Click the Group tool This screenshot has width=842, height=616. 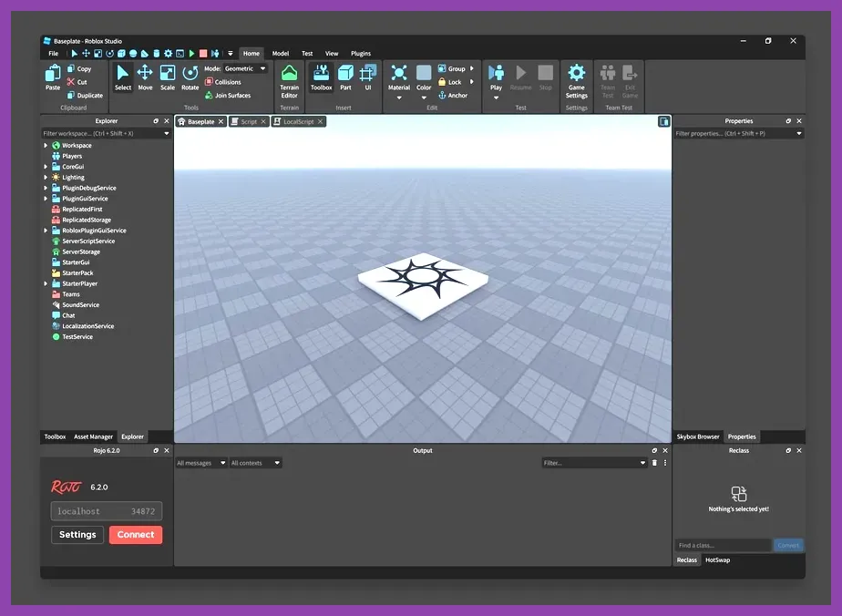pyautogui.click(x=451, y=68)
